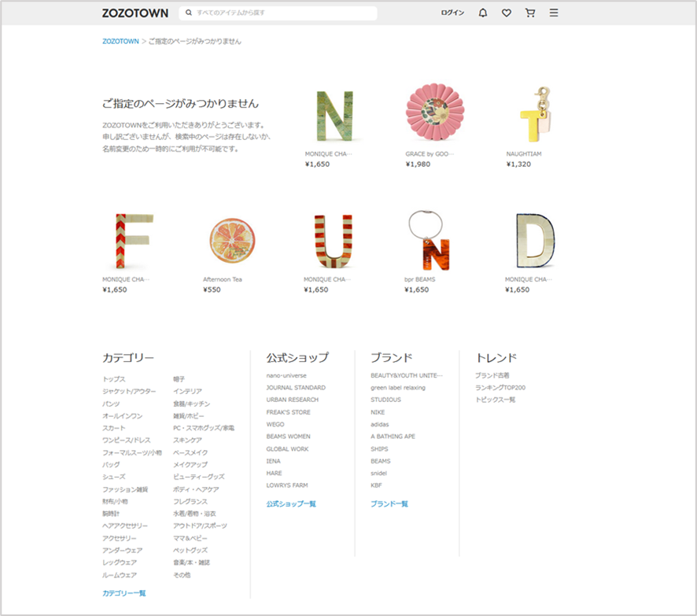This screenshot has width=697, height=616.
Task: Browse the スカート category
Action: (x=114, y=428)
